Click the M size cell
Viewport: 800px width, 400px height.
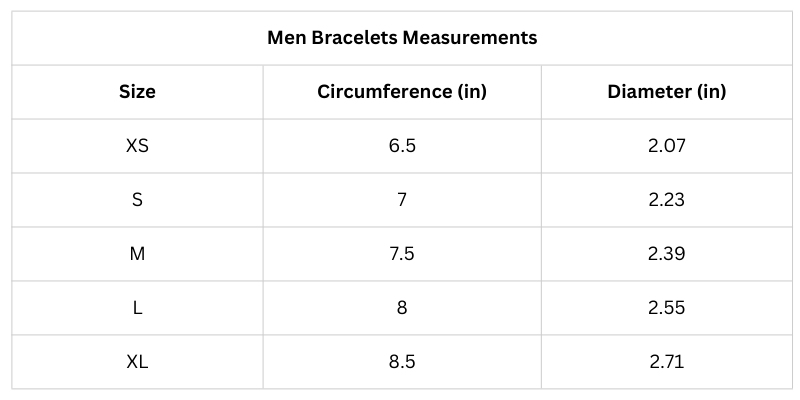137,254
